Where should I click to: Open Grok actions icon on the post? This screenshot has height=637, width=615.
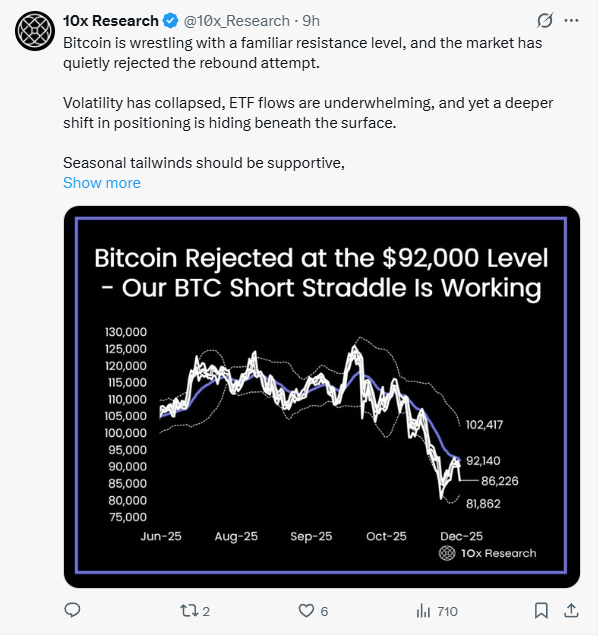[x=545, y=20]
